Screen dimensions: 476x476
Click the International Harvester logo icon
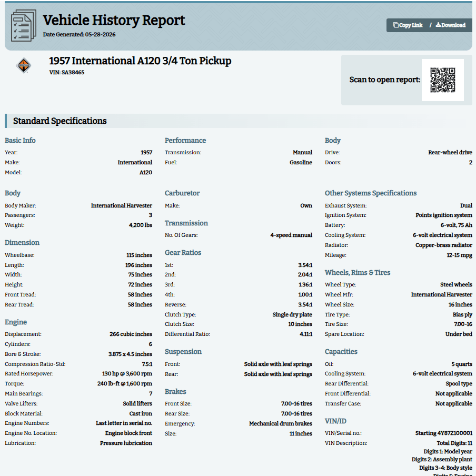pos(24,65)
